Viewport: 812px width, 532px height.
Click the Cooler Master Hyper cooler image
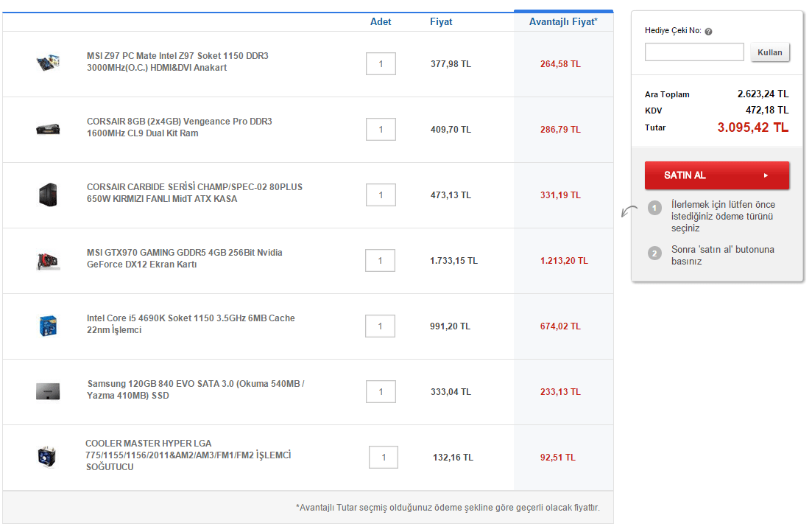48,457
